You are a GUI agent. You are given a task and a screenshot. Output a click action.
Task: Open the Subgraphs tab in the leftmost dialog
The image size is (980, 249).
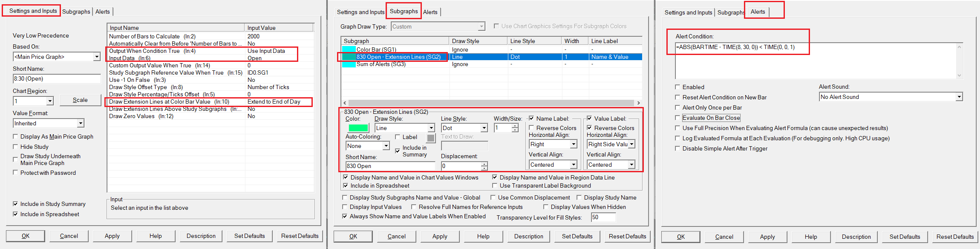76,12
